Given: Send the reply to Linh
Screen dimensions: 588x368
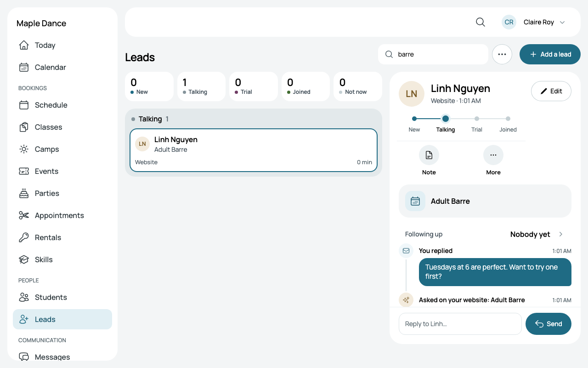Looking at the screenshot, I should [548, 324].
